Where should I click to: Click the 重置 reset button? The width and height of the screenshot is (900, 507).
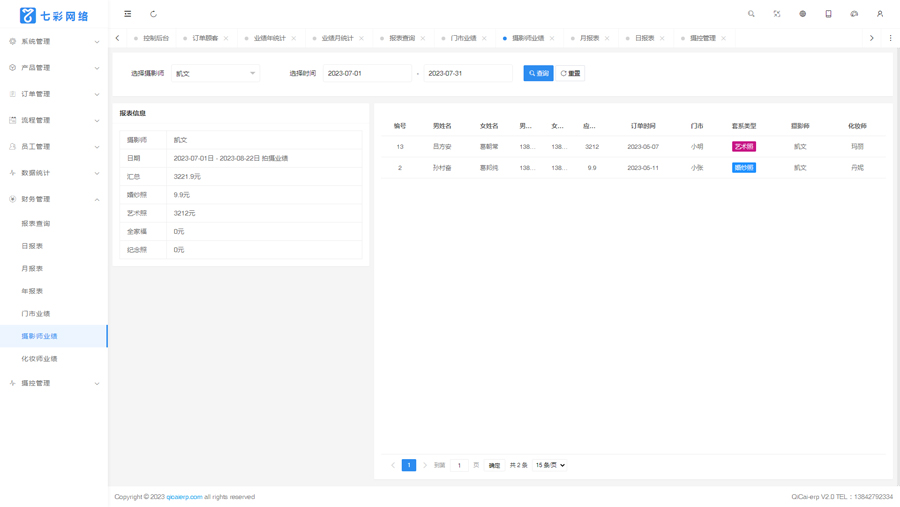point(570,73)
